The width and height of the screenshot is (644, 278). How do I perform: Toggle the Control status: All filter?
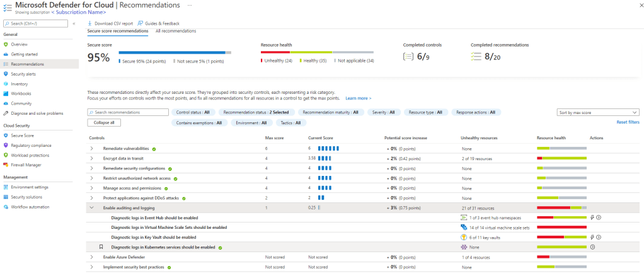(x=192, y=112)
